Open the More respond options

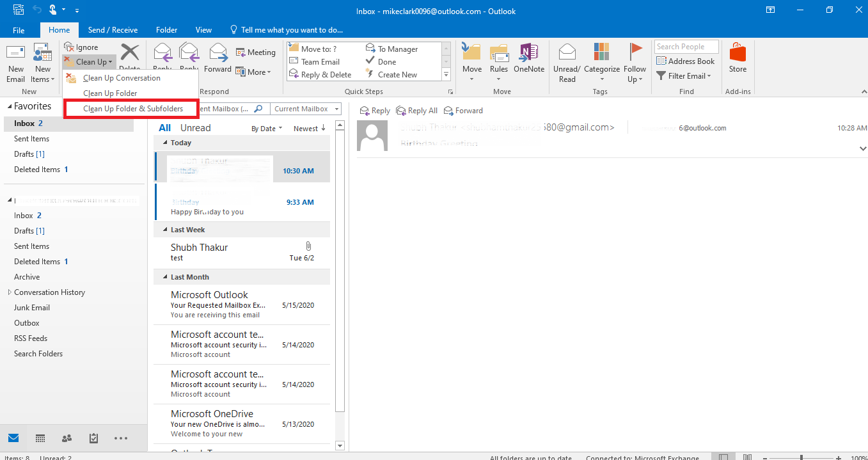253,72
